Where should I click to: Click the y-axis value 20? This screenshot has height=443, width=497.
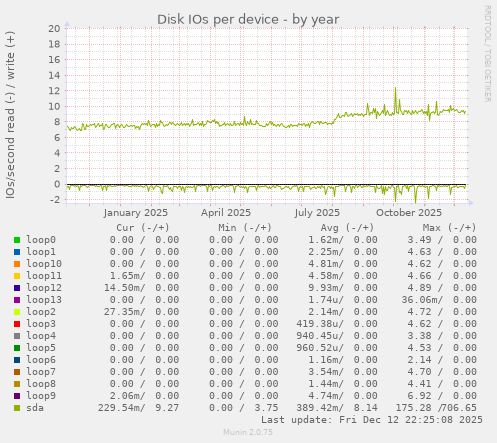(54, 29)
